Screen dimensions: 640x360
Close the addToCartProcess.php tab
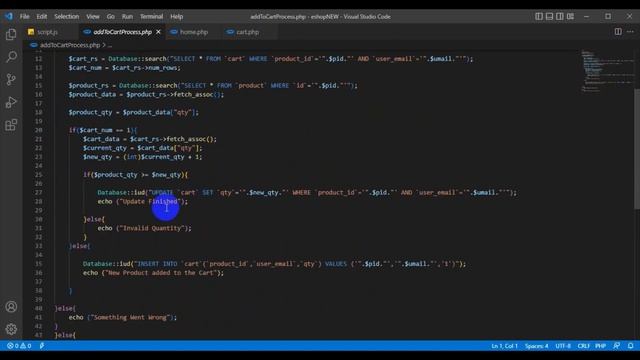coord(158,32)
